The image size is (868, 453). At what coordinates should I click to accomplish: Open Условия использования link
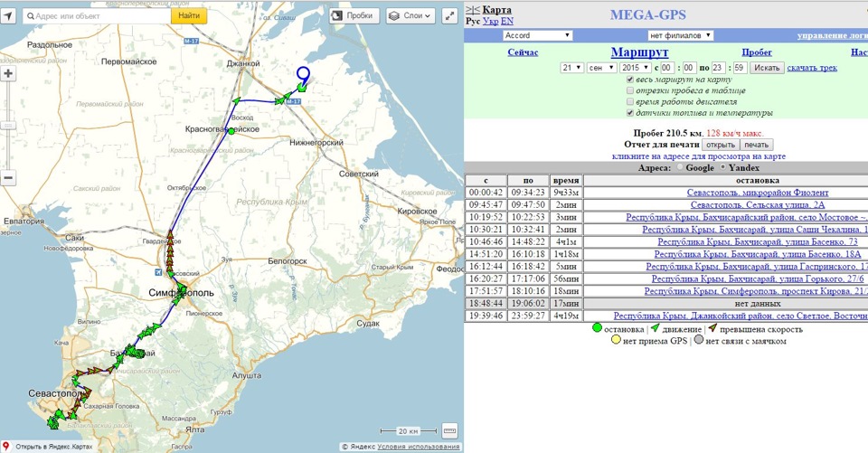tap(419, 447)
